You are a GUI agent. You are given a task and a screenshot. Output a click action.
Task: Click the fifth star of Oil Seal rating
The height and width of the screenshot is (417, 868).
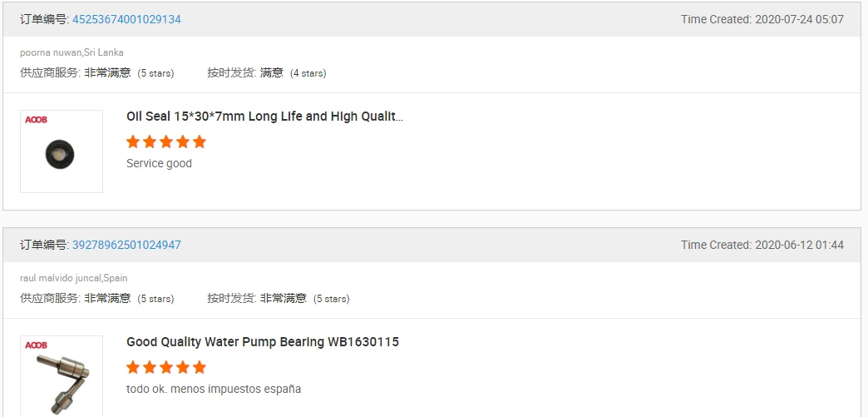(x=200, y=142)
